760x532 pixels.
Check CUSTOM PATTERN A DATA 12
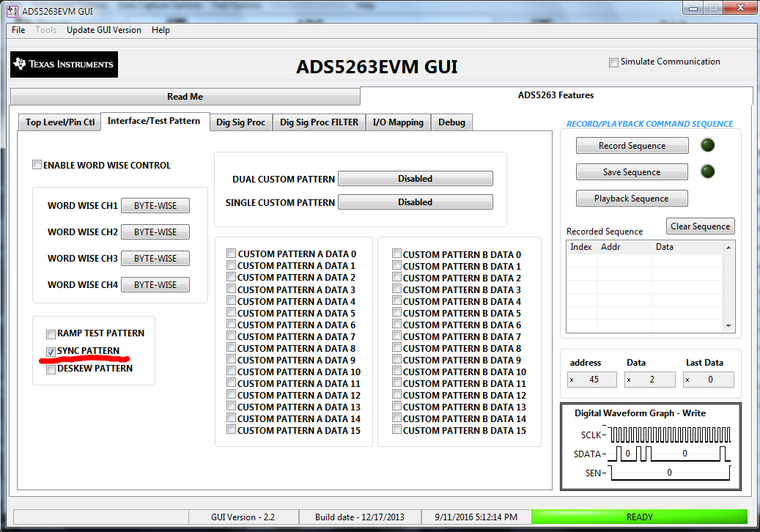pyautogui.click(x=231, y=394)
